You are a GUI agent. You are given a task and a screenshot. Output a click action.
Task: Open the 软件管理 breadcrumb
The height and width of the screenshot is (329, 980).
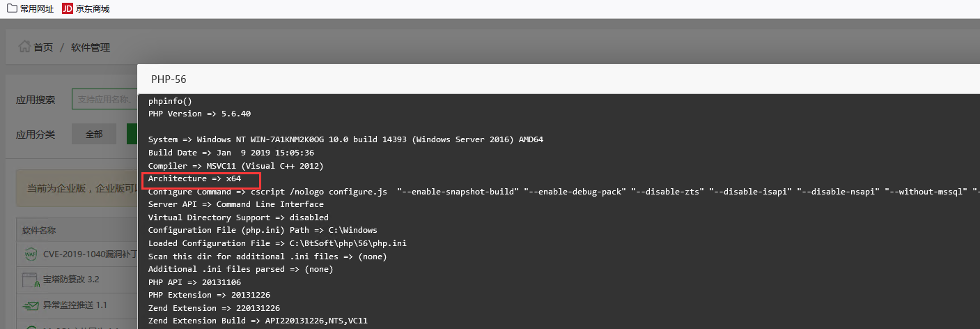(91, 47)
